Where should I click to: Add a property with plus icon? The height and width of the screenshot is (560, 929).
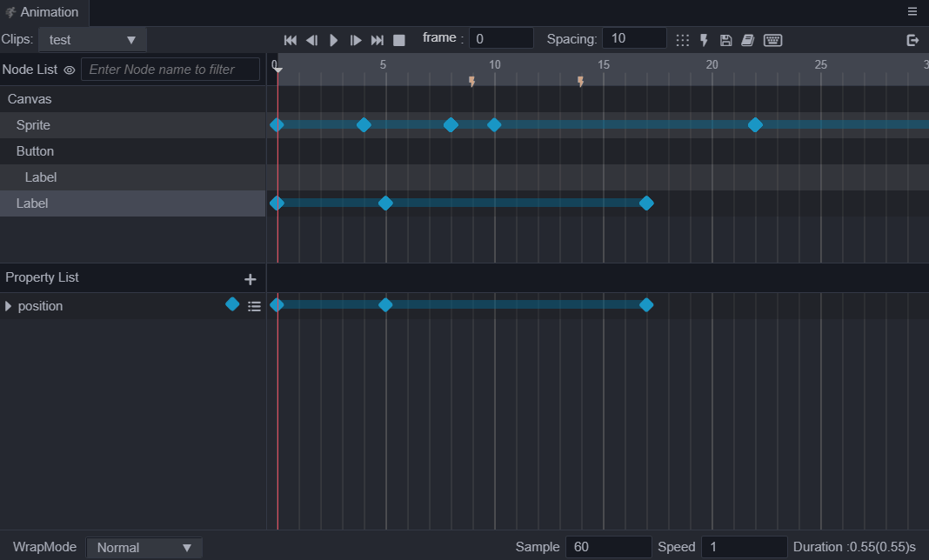pos(250,279)
